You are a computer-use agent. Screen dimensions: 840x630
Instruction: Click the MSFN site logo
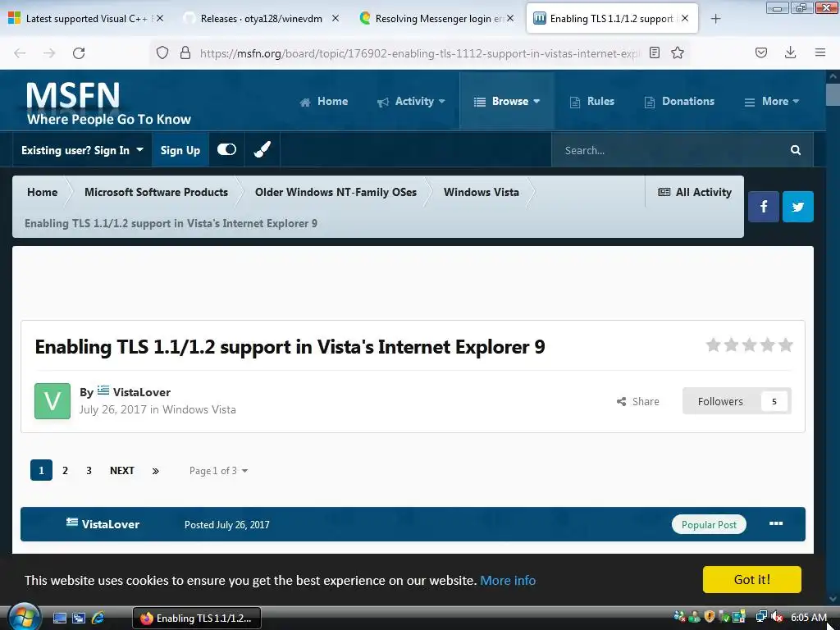coord(109,103)
